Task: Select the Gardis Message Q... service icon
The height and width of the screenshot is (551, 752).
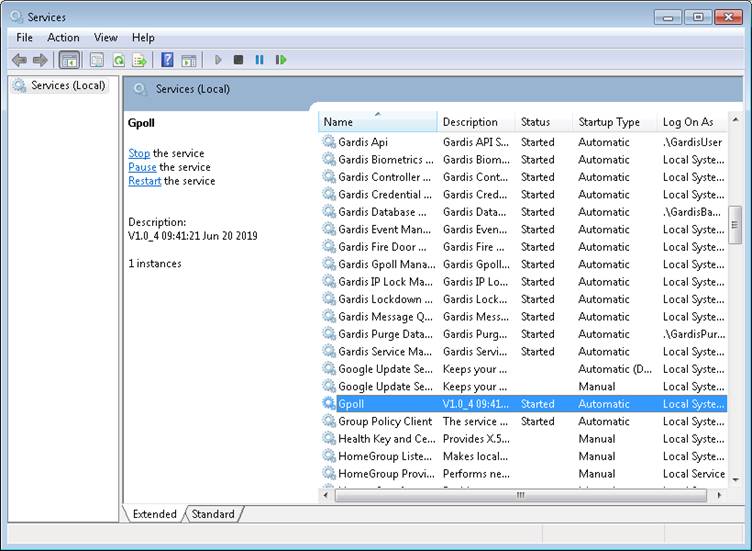Action: click(x=329, y=317)
